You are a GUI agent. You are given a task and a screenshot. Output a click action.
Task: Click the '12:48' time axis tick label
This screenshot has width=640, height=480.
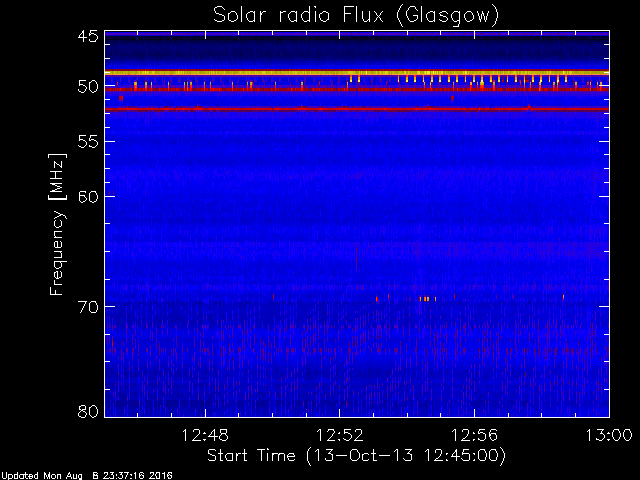205,435
